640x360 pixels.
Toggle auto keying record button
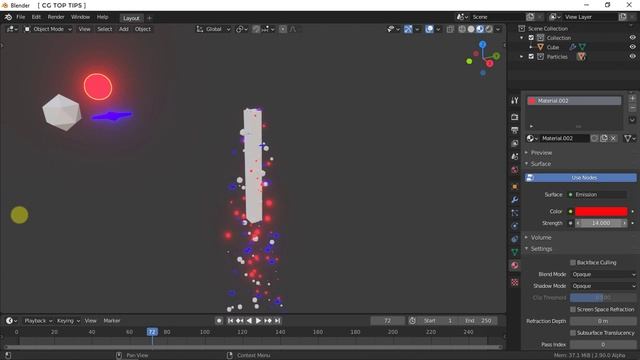click(219, 321)
